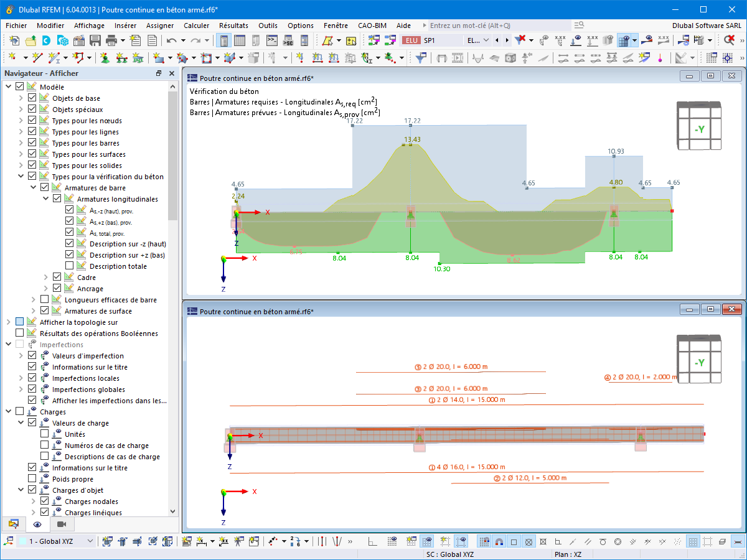
Task: Click the keyword search input field
Action: click(x=498, y=26)
